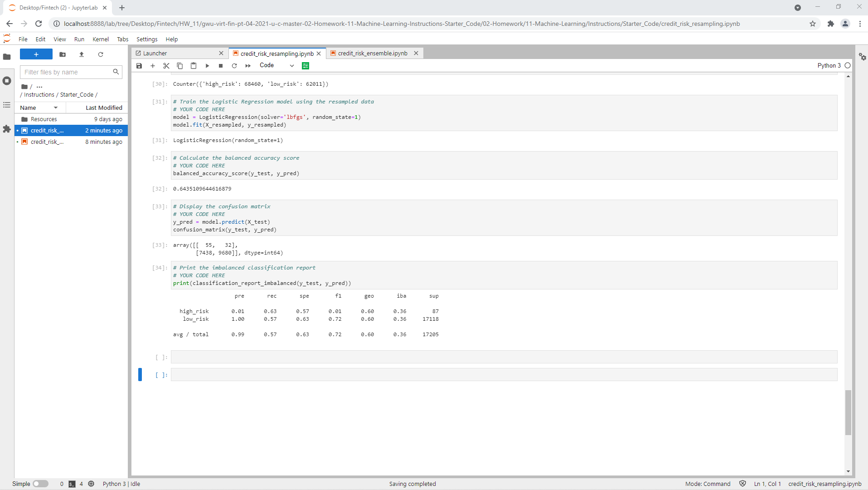This screenshot has height=490, width=868.
Task: Click the notebook scroll down arrow
Action: tap(848, 471)
